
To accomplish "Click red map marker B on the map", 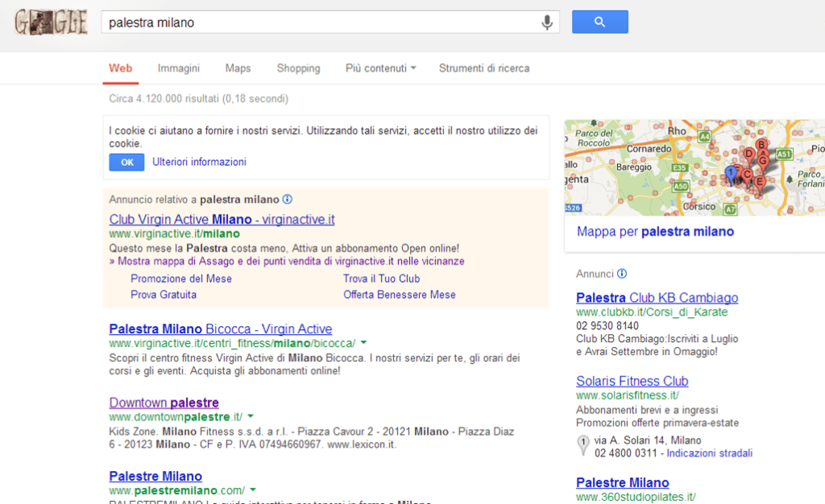I will 761,146.
